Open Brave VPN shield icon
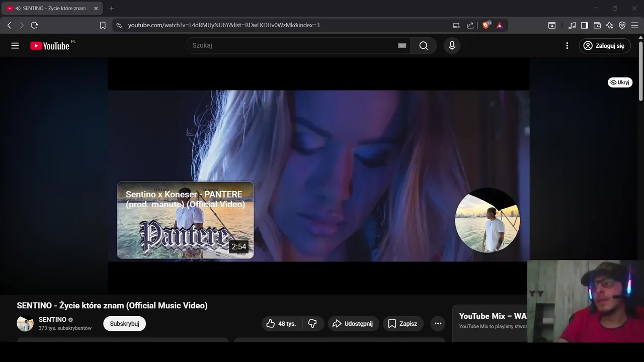The image size is (644, 362). click(622, 25)
